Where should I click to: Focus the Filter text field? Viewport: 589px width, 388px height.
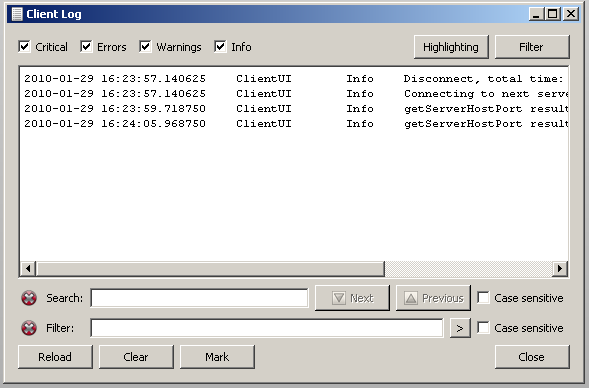coord(267,328)
